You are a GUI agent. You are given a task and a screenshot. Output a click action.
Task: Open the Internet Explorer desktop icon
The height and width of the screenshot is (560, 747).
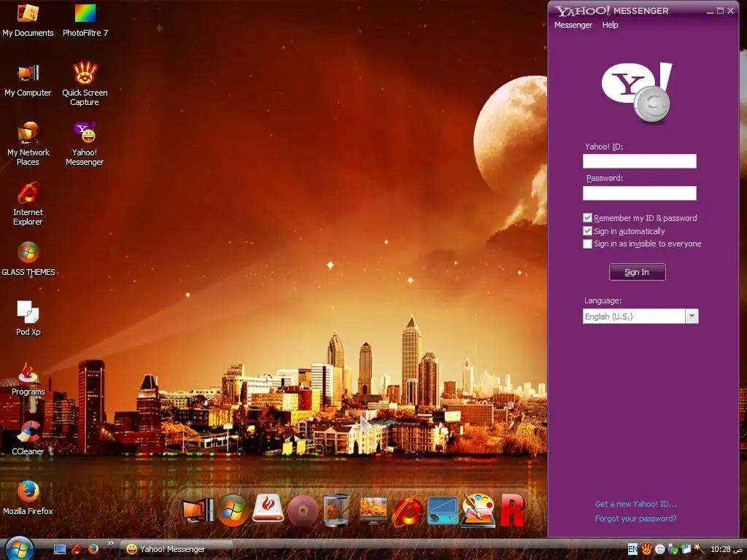coord(28,204)
